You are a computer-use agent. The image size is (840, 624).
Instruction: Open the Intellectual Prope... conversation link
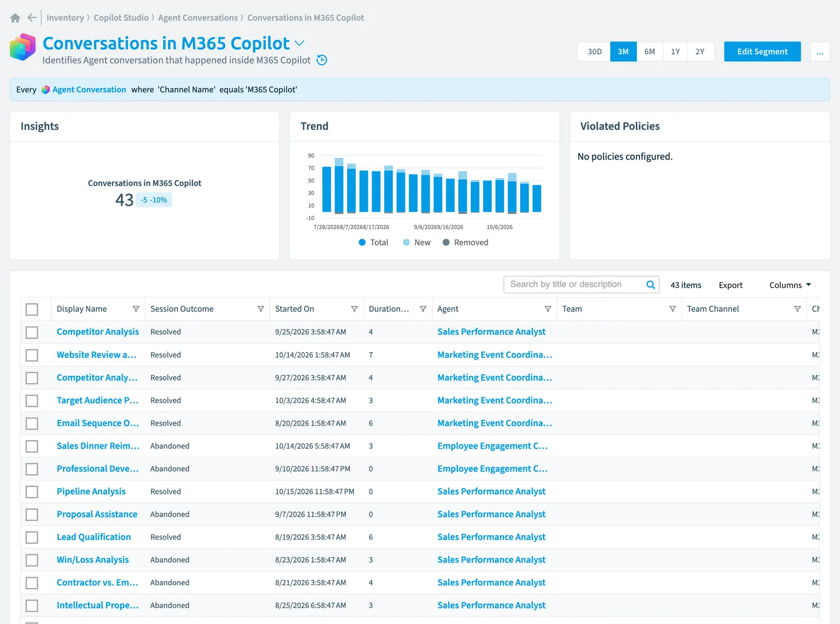click(x=98, y=605)
